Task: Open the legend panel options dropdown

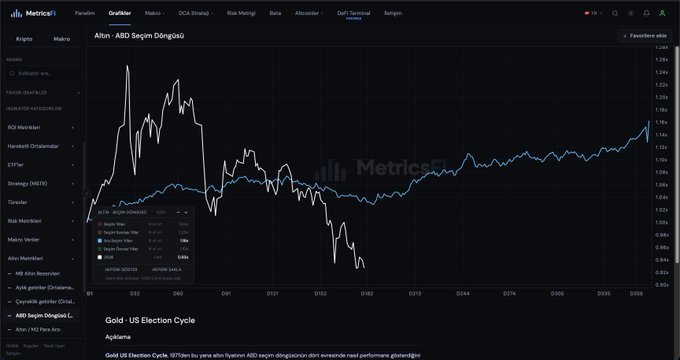Action: 186,213
